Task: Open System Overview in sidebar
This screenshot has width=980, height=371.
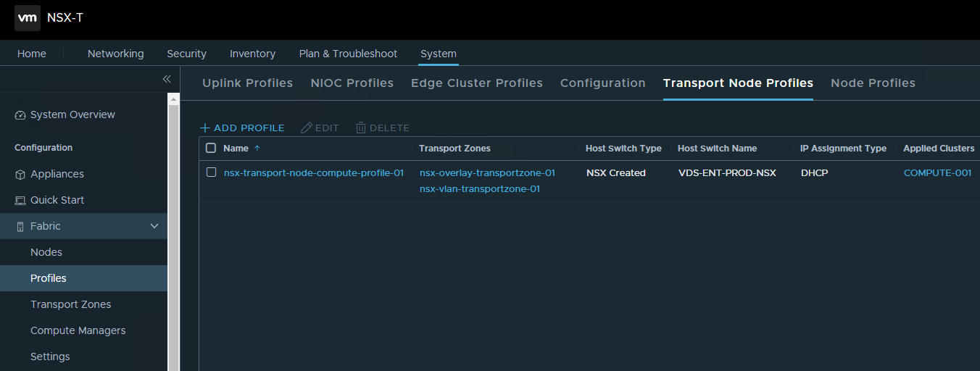Action: click(72, 115)
